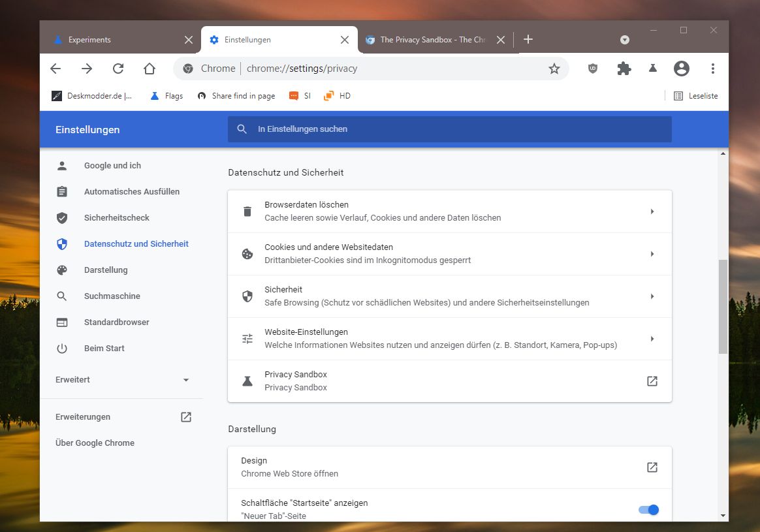The width and height of the screenshot is (760, 532).
Task: Close the Einstellungen tab
Action: (345, 40)
